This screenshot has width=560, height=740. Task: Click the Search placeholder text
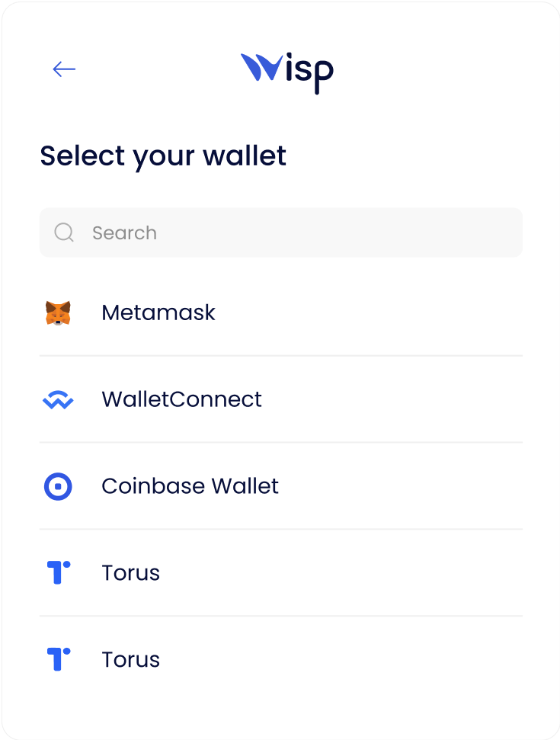point(124,232)
